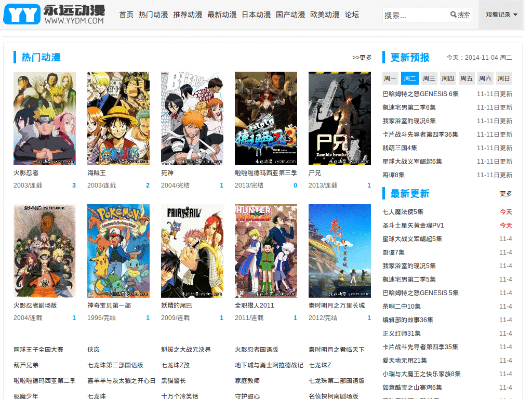This screenshot has width=532, height=399.
Task: Open the 秦时明月之万里长城 poster thumbnail
Action: [x=340, y=251]
